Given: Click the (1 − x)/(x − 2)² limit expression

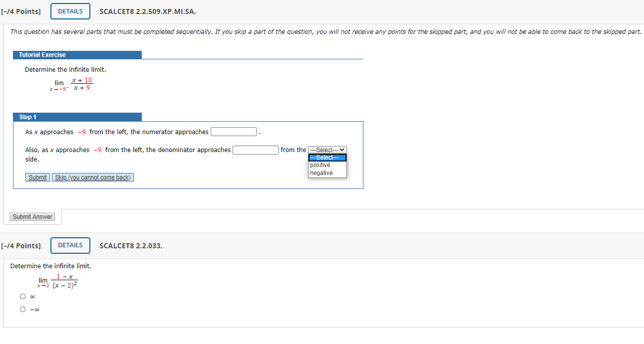Looking at the screenshot, I should (x=57, y=281).
